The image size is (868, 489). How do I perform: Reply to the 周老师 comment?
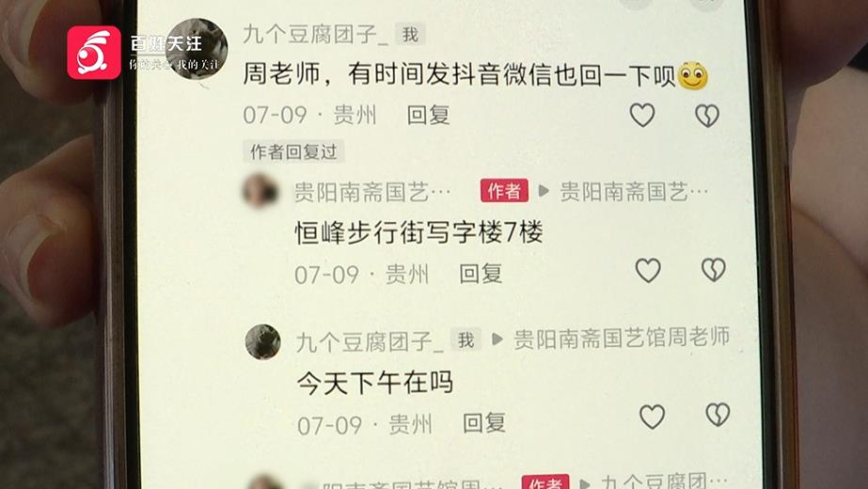428,115
